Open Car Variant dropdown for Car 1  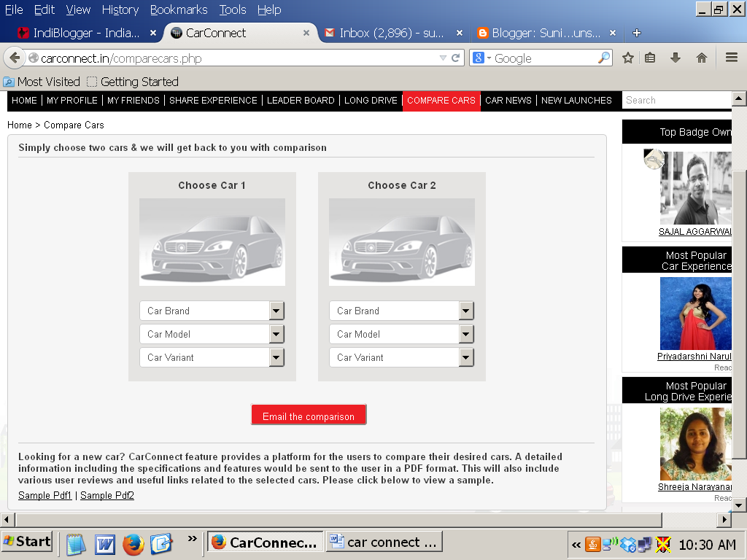212,357
